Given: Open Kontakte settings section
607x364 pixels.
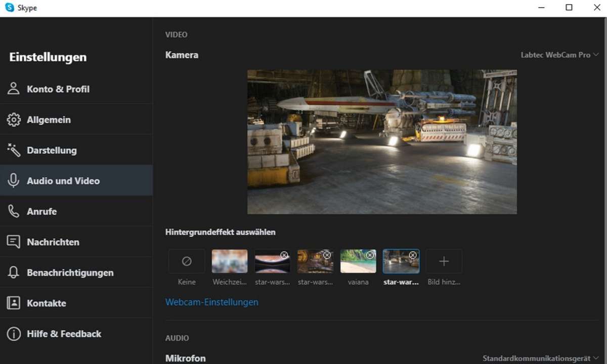Looking at the screenshot, I should pyautogui.click(x=76, y=303).
